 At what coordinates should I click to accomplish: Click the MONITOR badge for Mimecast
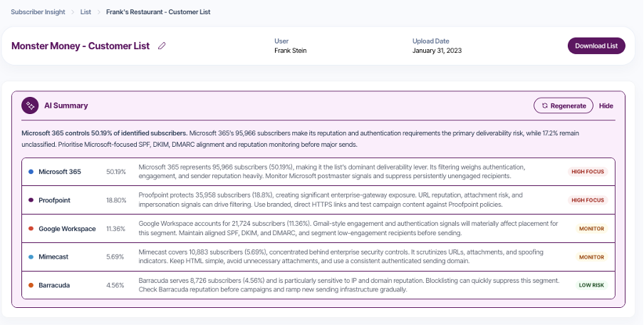point(591,257)
